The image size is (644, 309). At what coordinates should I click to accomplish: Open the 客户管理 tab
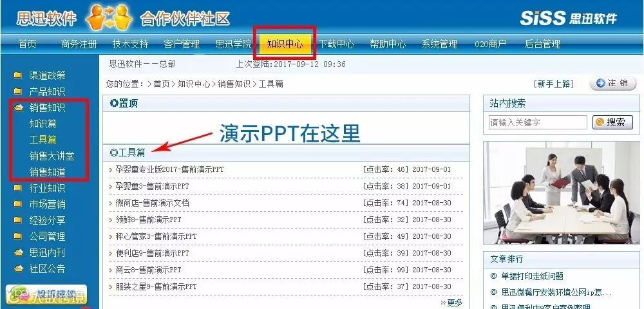(x=182, y=44)
